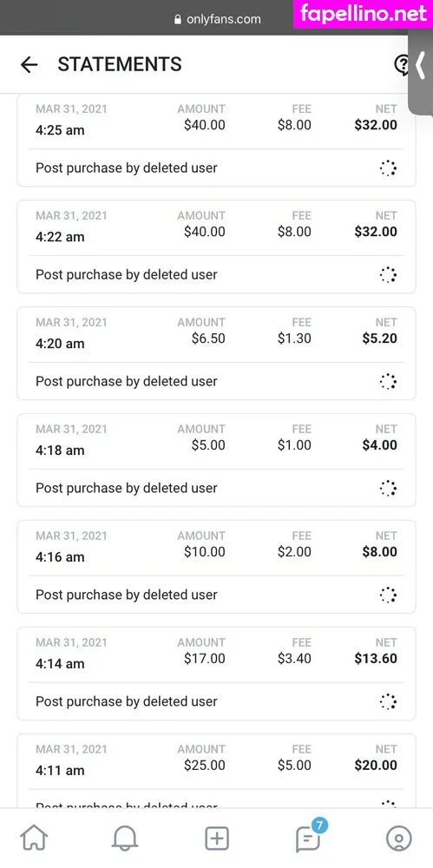Select the $6.50 post purchase statement
The height and width of the screenshot is (868, 433).
pos(217,353)
